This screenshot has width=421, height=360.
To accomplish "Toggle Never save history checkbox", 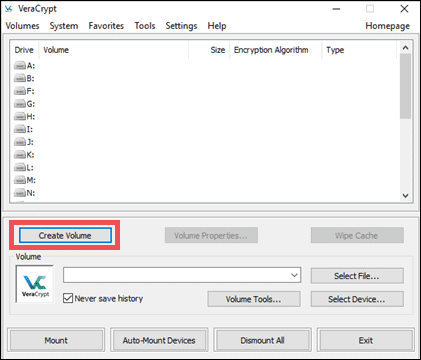I will point(68,298).
